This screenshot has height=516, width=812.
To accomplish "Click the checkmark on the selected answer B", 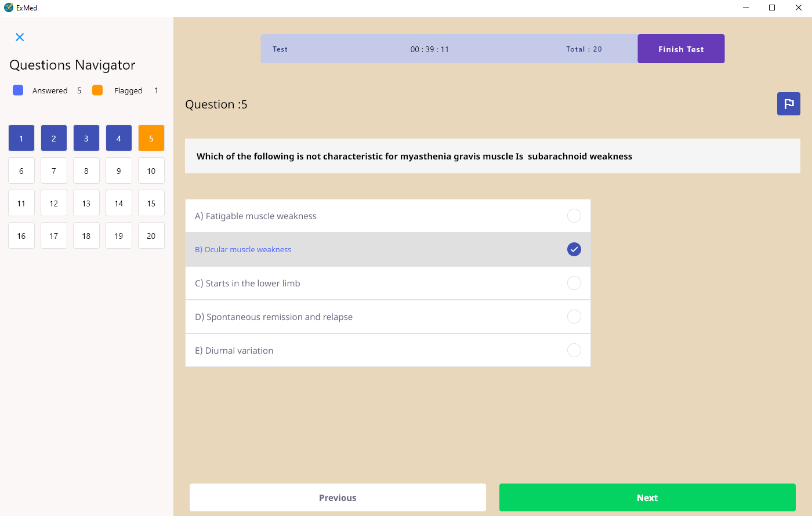I will [x=574, y=249].
